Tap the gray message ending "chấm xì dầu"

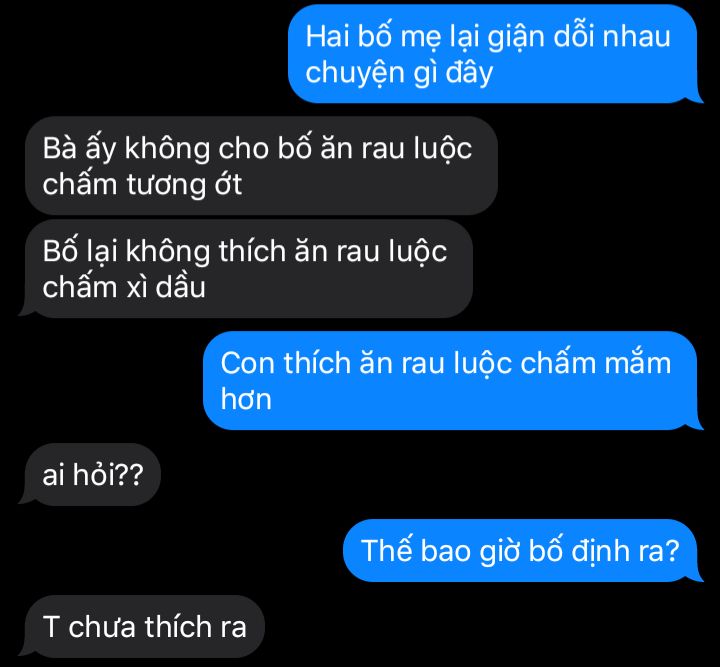[x=249, y=269]
